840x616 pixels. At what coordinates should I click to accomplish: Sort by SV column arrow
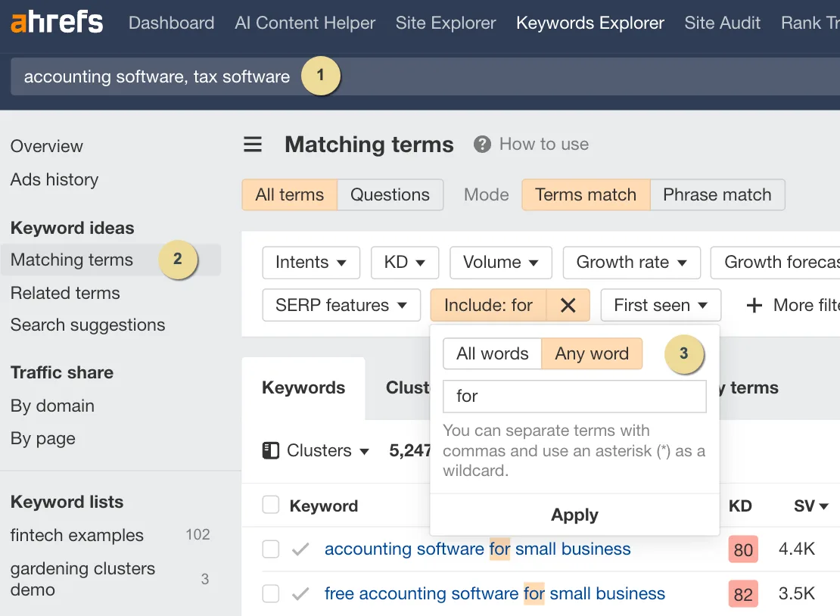pos(824,506)
